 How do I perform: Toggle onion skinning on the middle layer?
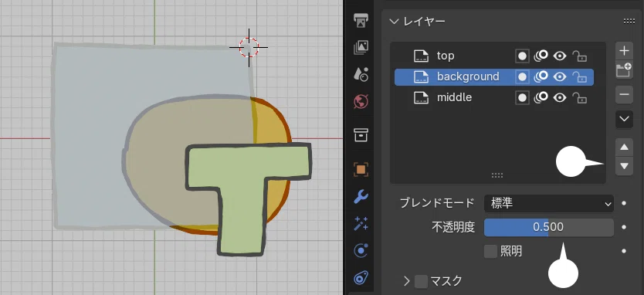pyautogui.click(x=541, y=98)
